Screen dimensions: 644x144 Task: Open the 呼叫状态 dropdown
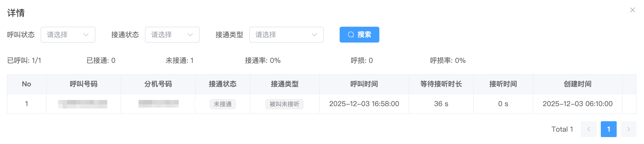[x=68, y=35]
